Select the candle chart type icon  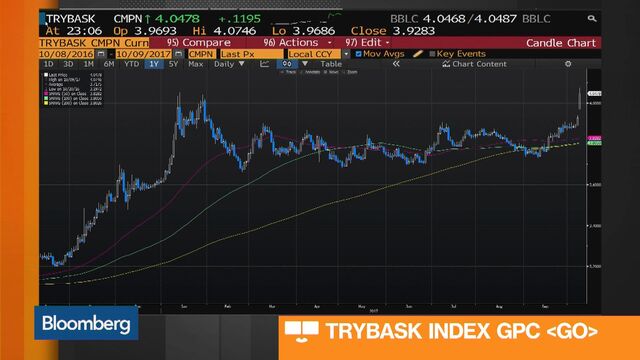[287, 64]
